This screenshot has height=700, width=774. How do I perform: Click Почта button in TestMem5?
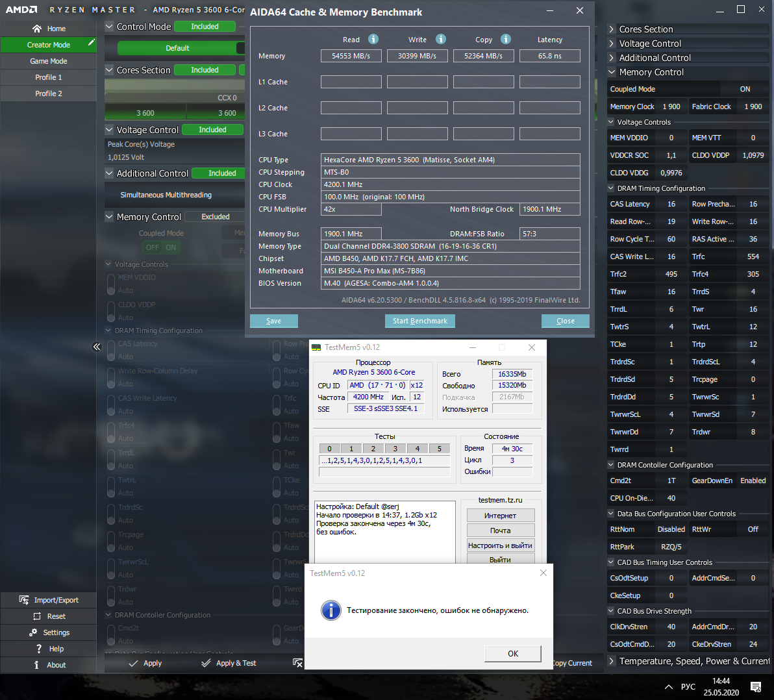500,530
